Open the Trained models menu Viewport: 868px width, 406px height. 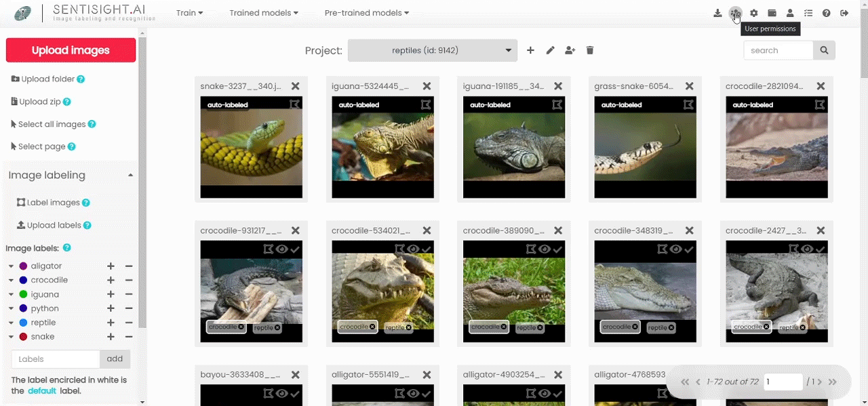264,13
